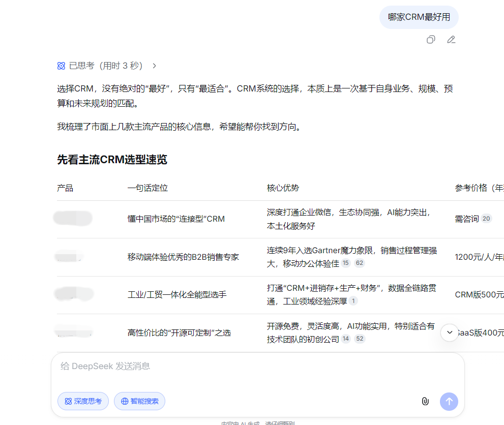Jump to bottom with the round chevron button
Image resolution: width=504 pixels, height=425 pixels.
(x=450, y=332)
